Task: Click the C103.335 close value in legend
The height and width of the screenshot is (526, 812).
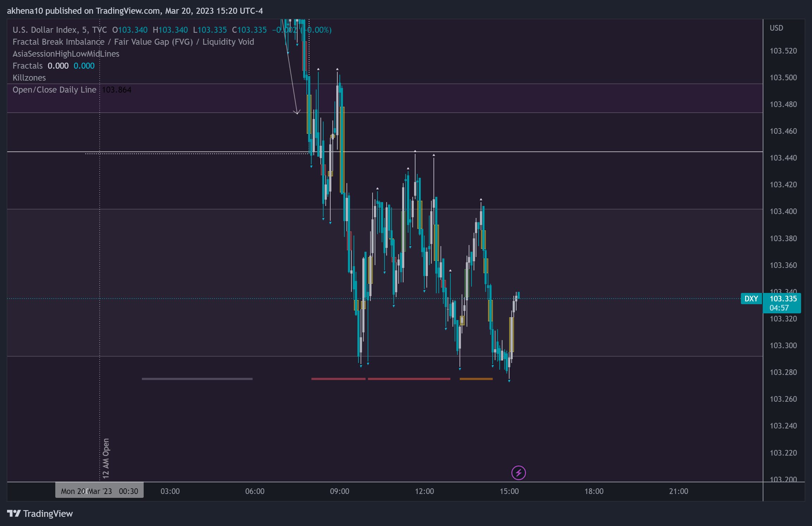Action: (x=249, y=30)
